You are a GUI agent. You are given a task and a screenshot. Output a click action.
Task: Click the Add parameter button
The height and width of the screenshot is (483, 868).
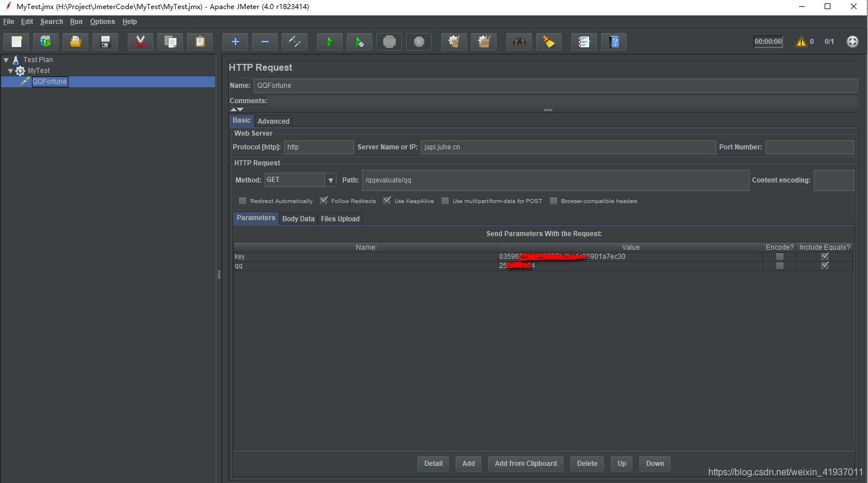(x=469, y=464)
